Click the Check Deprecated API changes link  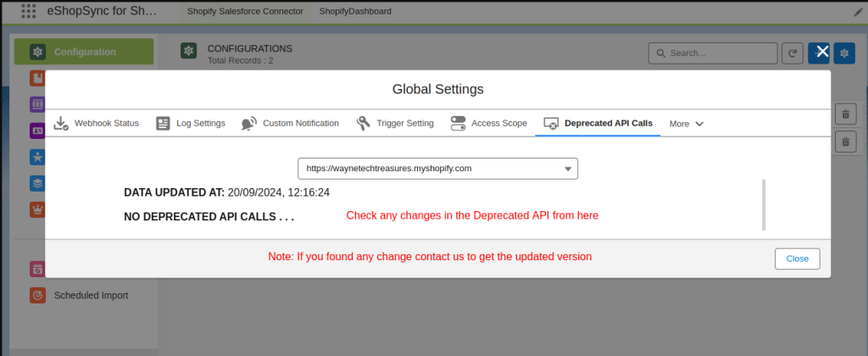[x=472, y=216]
